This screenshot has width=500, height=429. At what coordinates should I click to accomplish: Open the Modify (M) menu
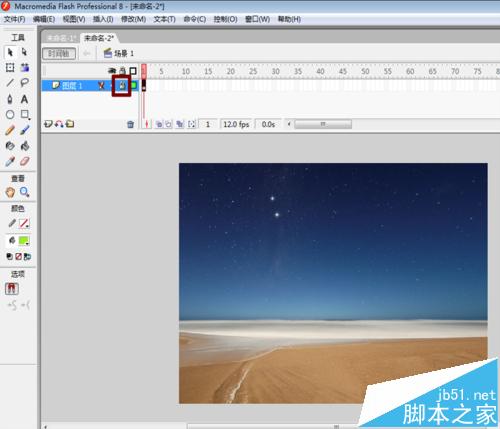pos(133,19)
